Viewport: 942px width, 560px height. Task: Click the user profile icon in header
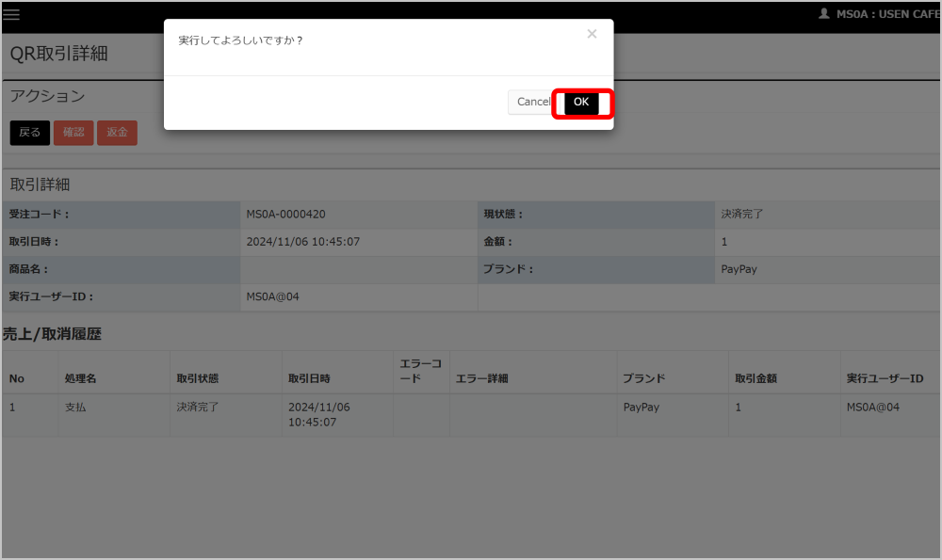click(823, 14)
